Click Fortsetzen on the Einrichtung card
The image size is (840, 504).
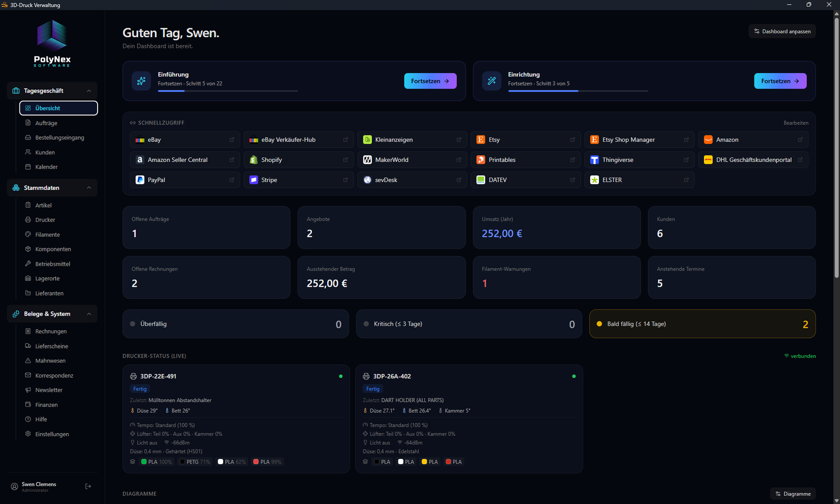[x=780, y=81]
